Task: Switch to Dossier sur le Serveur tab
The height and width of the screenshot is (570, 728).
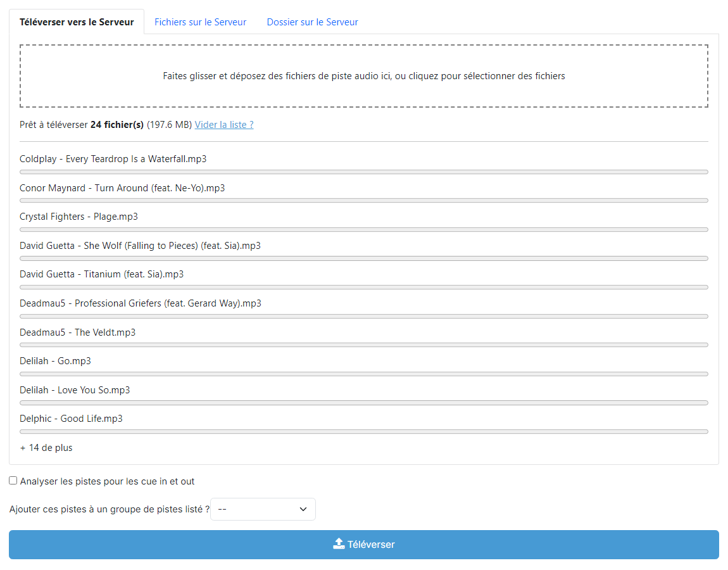Action: pyautogui.click(x=313, y=22)
